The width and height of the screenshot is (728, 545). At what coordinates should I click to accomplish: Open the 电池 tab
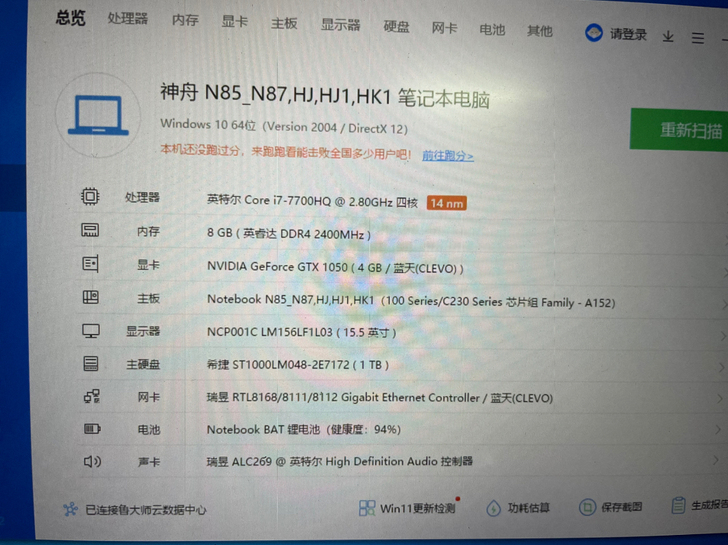492,30
